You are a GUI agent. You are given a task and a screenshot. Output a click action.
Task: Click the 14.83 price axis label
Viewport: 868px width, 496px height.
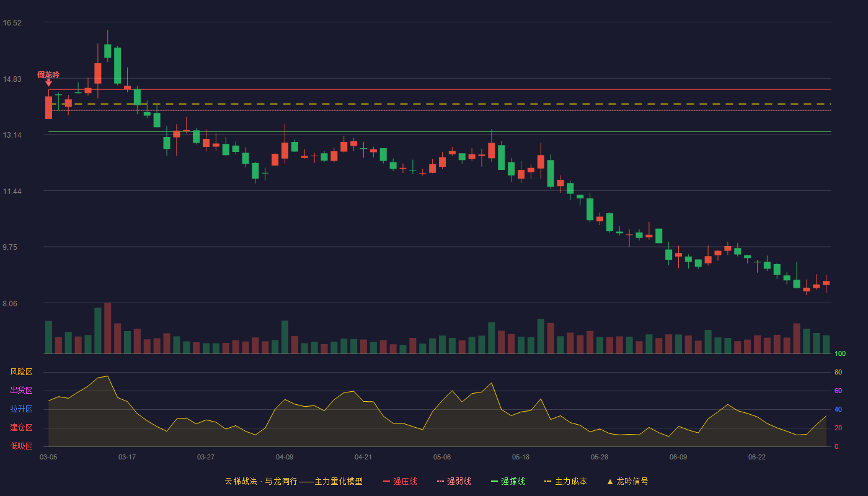point(12,79)
